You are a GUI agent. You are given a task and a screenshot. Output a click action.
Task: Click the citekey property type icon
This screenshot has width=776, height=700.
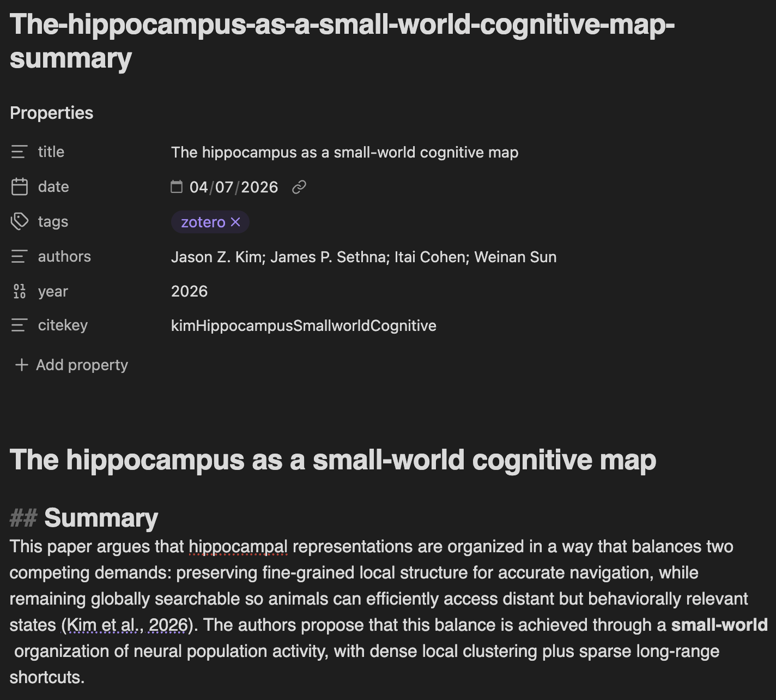click(x=19, y=325)
